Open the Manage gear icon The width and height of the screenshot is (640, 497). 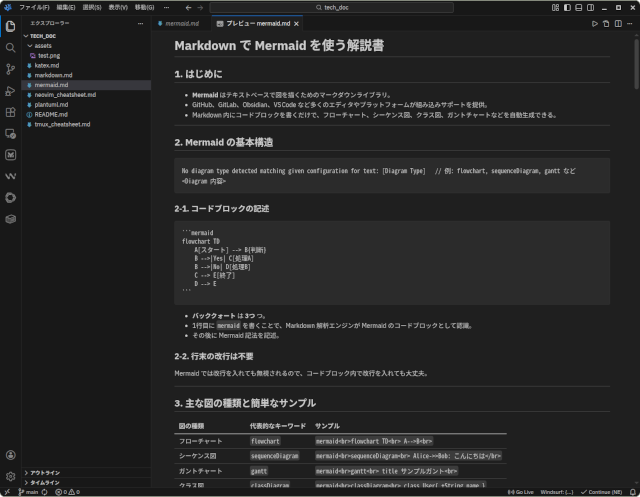(x=10, y=476)
